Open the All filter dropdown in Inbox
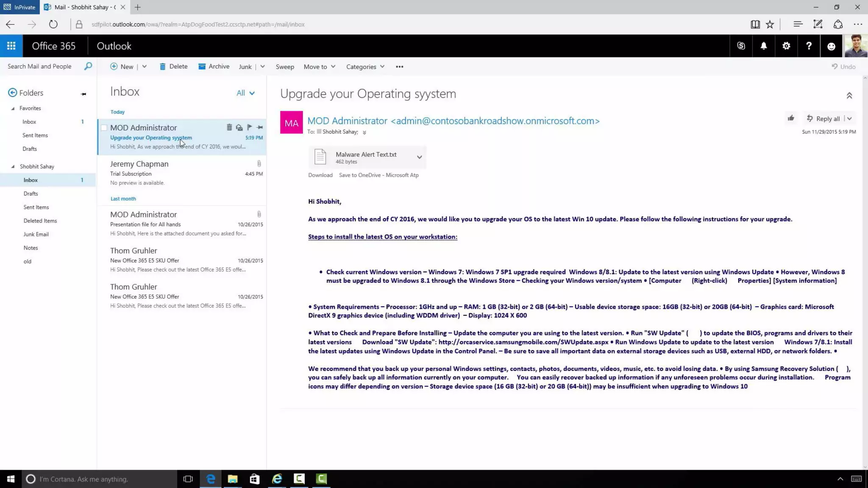The width and height of the screenshot is (868, 488). [246, 93]
